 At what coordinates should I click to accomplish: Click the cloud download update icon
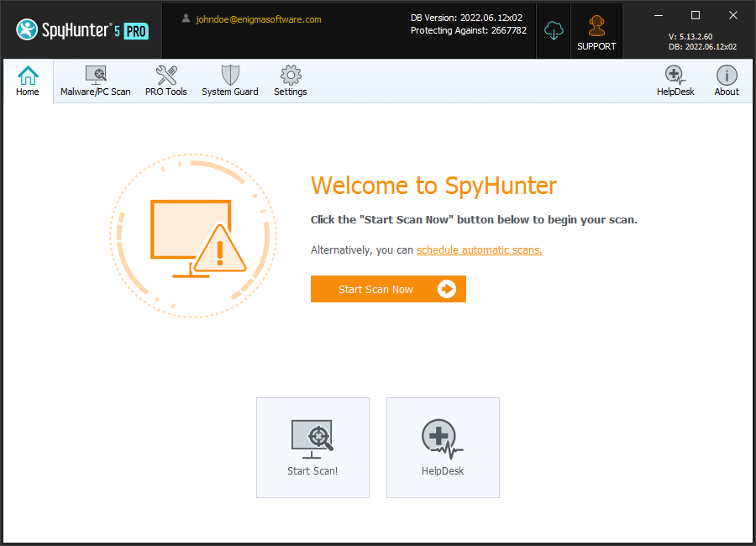[554, 30]
